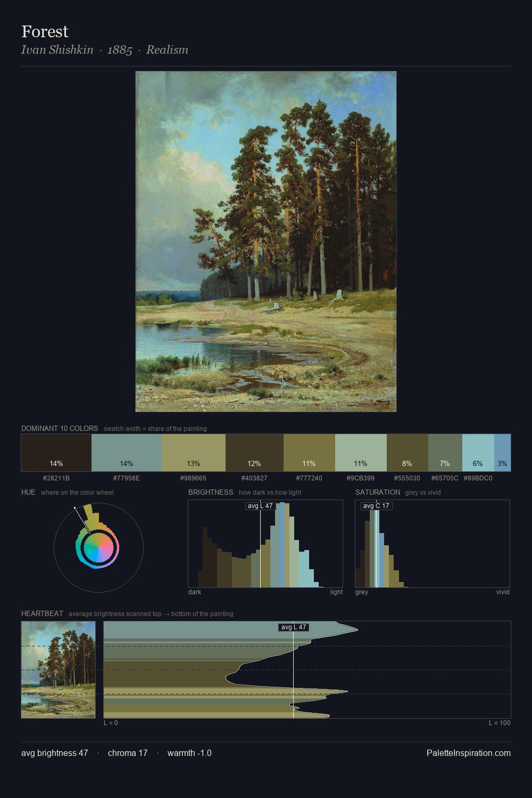
Task: Click the hex code '#777240' text
Action: 309,478
